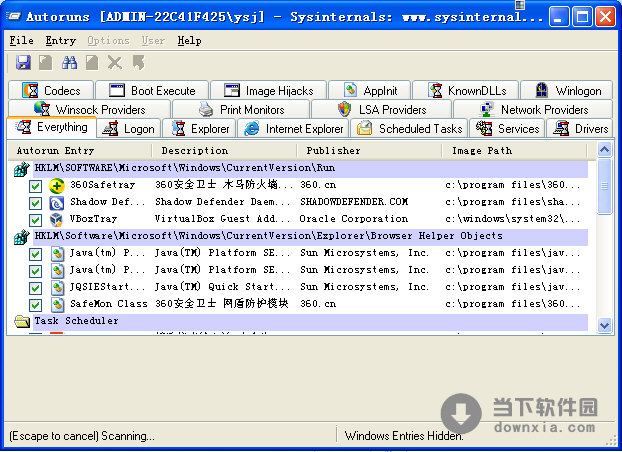Click the list scroll up arrow
The height and width of the screenshot is (452, 622).
(x=605, y=150)
